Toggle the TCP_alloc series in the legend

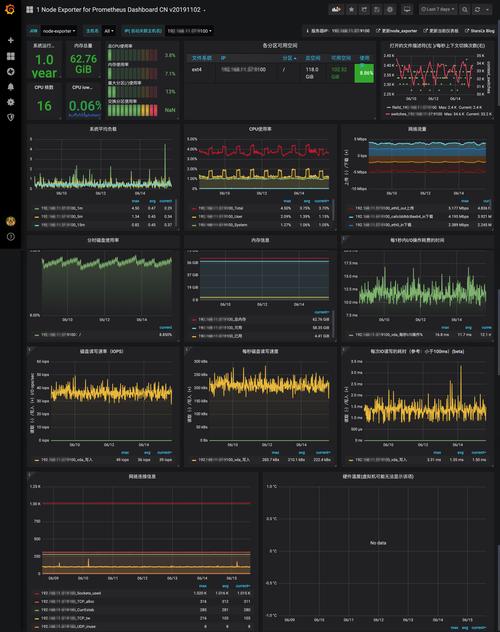(x=67, y=601)
